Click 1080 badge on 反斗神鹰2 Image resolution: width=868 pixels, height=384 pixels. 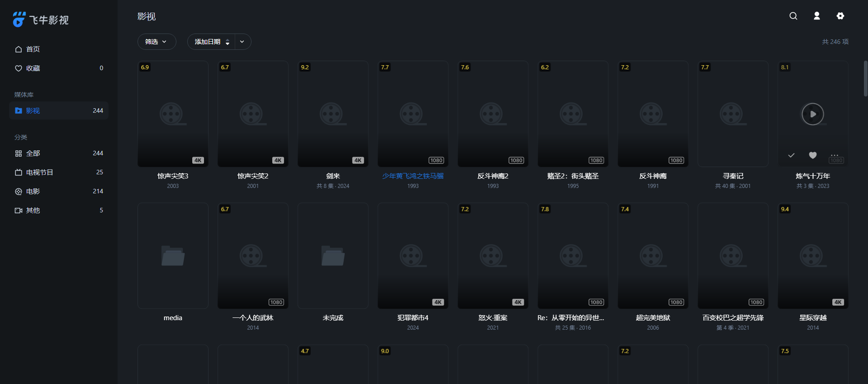(516, 160)
